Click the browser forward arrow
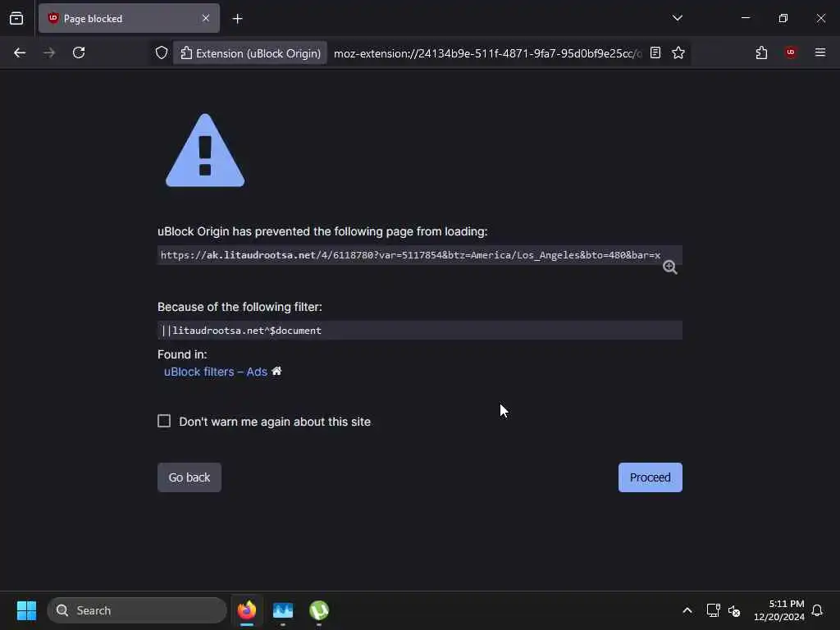Image resolution: width=840 pixels, height=630 pixels. pos(49,52)
